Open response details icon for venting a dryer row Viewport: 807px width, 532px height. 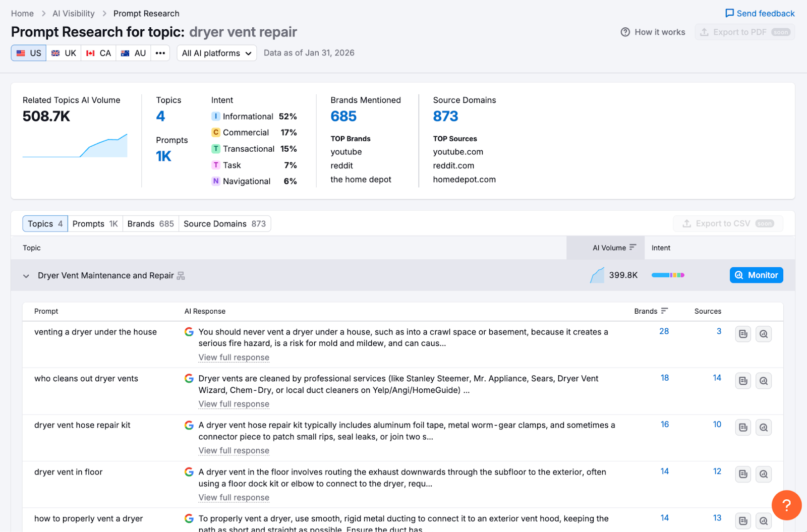[x=743, y=334]
